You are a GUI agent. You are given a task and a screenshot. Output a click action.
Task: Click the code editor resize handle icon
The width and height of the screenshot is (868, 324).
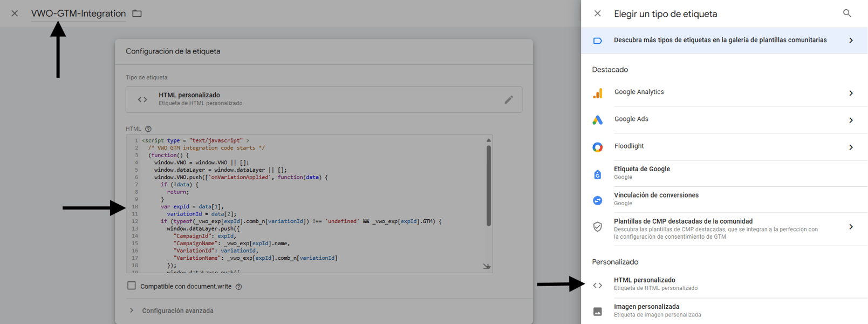[x=487, y=266]
